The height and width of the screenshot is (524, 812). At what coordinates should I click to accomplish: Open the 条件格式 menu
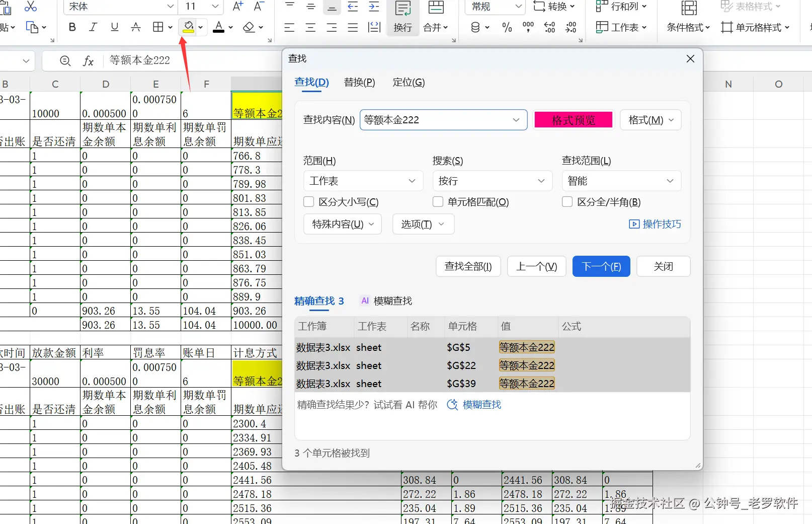pos(688,28)
